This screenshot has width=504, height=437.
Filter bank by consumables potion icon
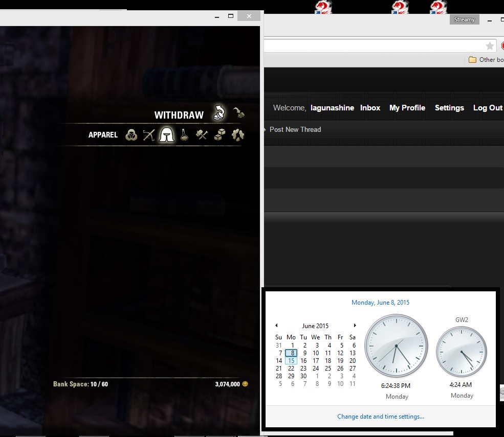(184, 135)
